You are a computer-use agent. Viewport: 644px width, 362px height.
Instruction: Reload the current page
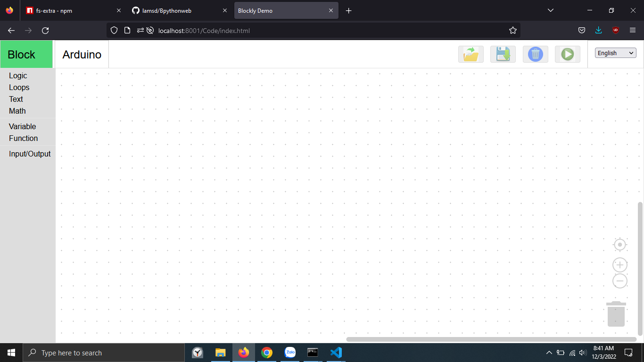click(x=45, y=31)
